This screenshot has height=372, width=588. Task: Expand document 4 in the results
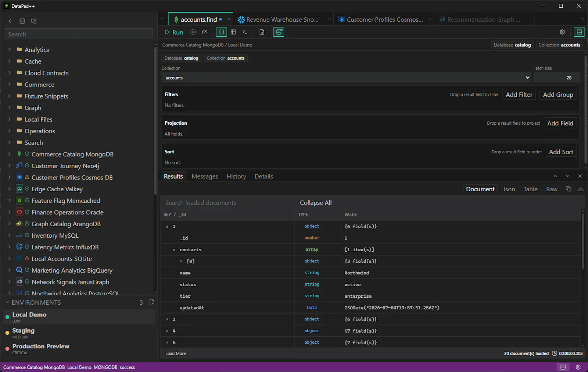coord(167,331)
